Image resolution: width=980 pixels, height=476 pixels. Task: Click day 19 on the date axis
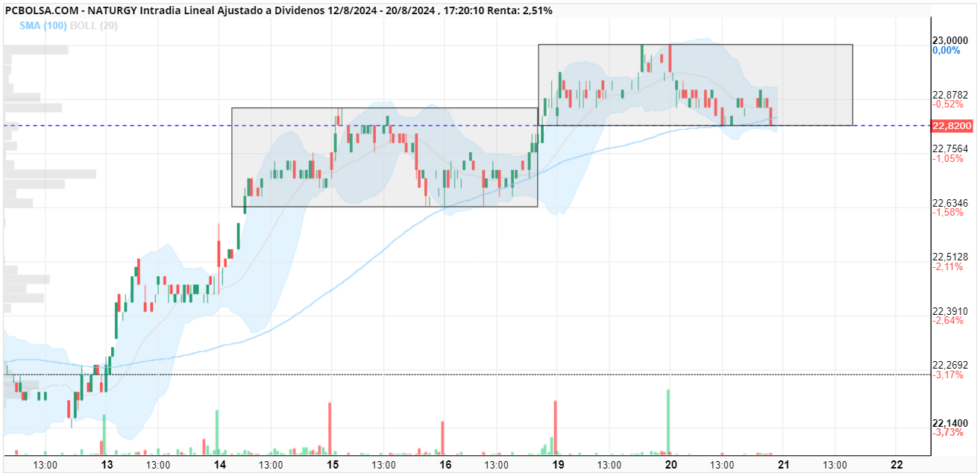[558, 464]
